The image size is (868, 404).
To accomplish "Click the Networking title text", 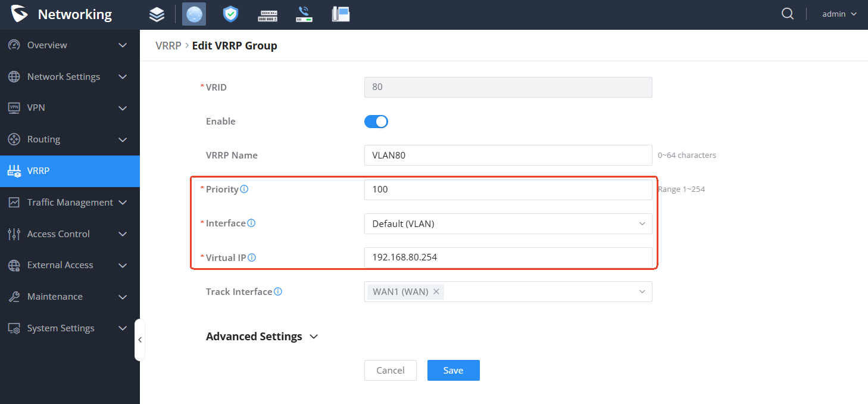I will point(74,14).
